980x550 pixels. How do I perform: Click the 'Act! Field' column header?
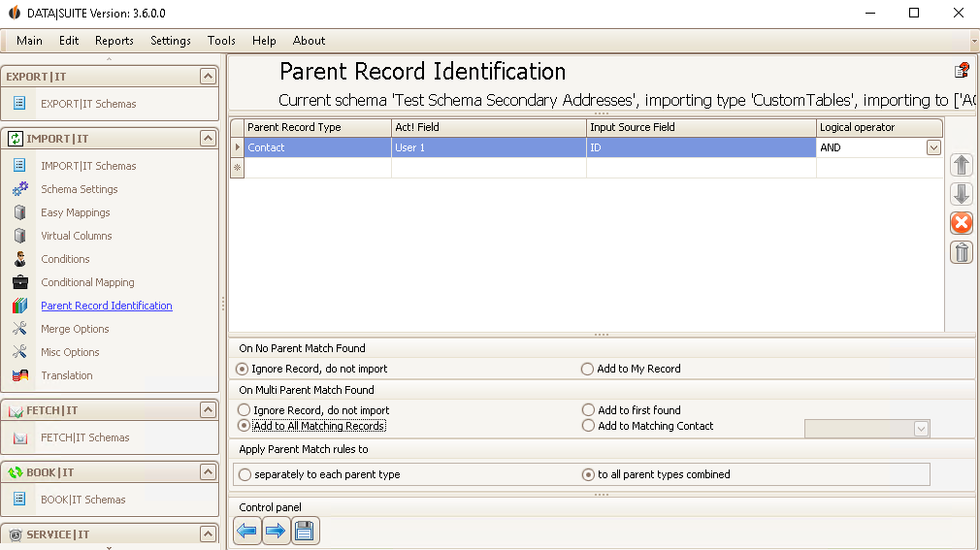[x=489, y=127]
